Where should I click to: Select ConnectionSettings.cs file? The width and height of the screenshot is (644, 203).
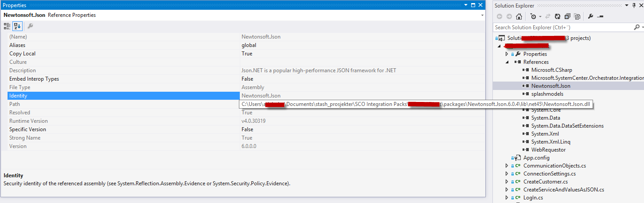(x=550, y=174)
